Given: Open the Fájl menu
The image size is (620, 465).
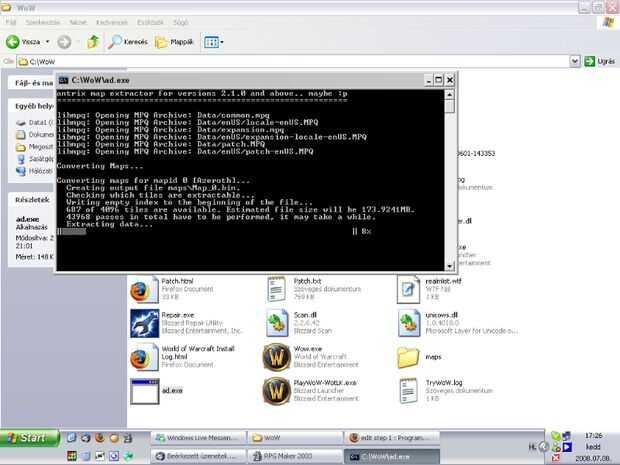Looking at the screenshot, I should tap(11, 22).
